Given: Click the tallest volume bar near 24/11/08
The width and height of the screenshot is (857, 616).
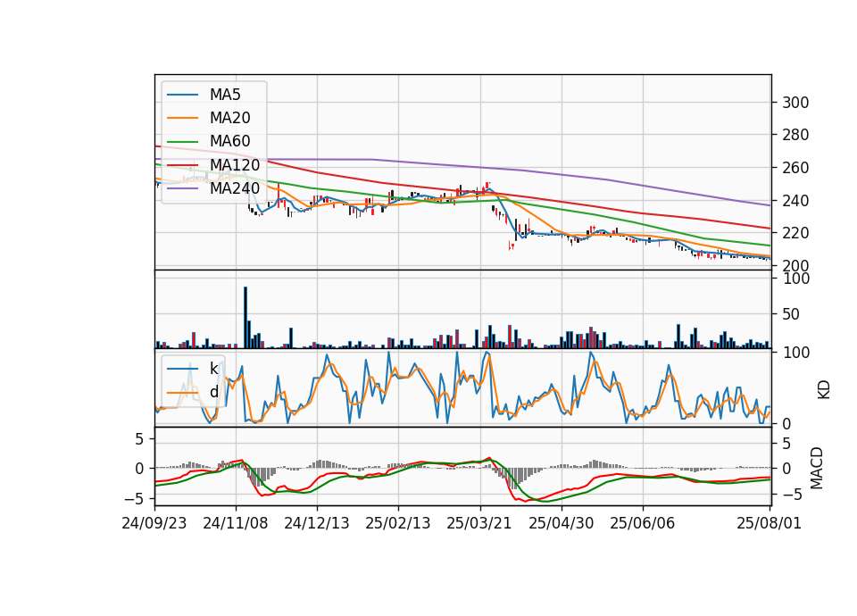Looking at the screenshot, I should pyautogui.click(x=245, y=318).
